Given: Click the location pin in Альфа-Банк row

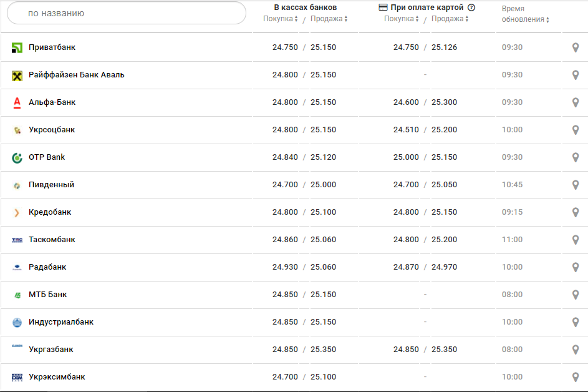Looking at the screenshot, I should click(x=576, y=102).
